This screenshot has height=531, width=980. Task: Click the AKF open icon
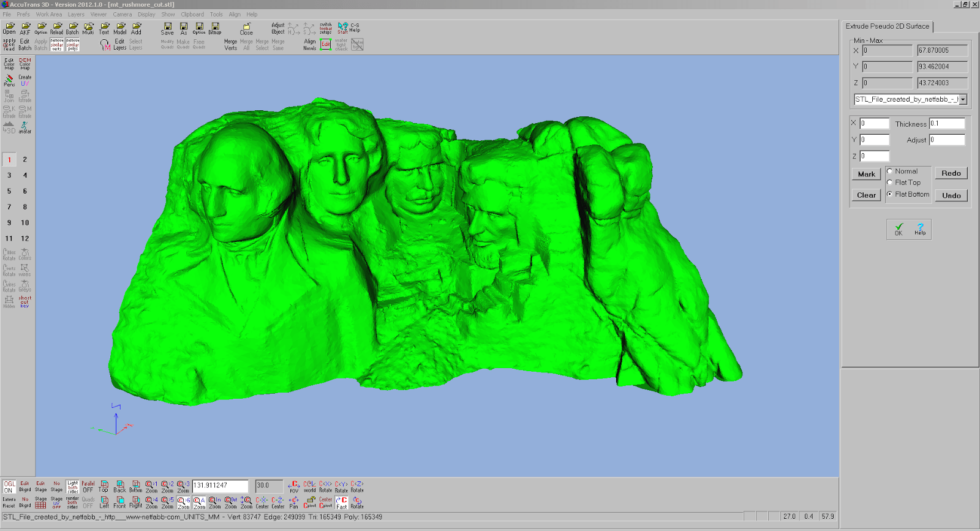[25, 29]
